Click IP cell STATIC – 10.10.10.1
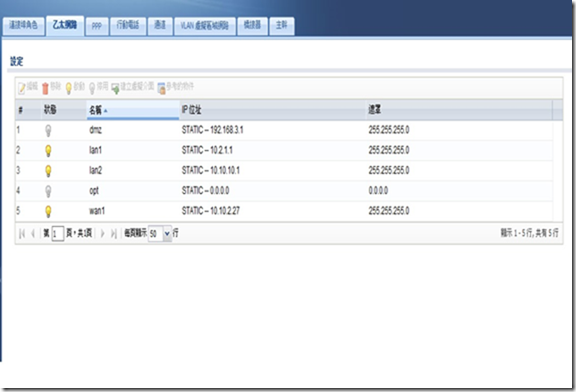Image resolution: width=576 pixels, height=392 pixels. coord(210,170)
